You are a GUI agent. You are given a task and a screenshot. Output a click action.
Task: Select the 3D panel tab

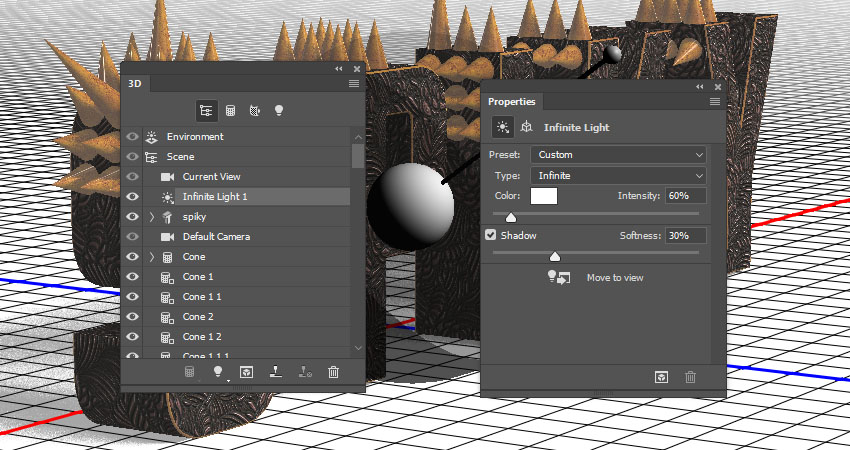tap(134, 83)
